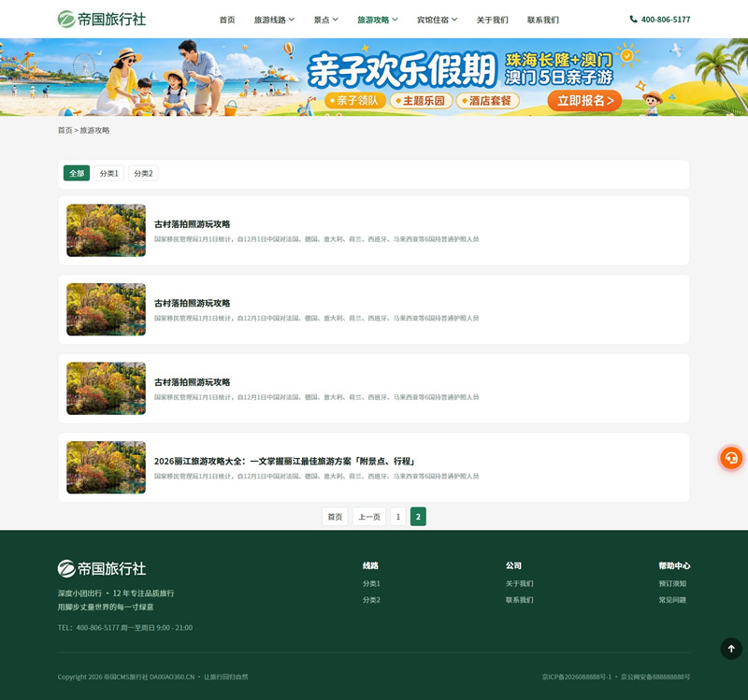Screen dimensions: 748x700
Task: Click the 亲子领队 banner tag
Action: (x=355, y=101)
